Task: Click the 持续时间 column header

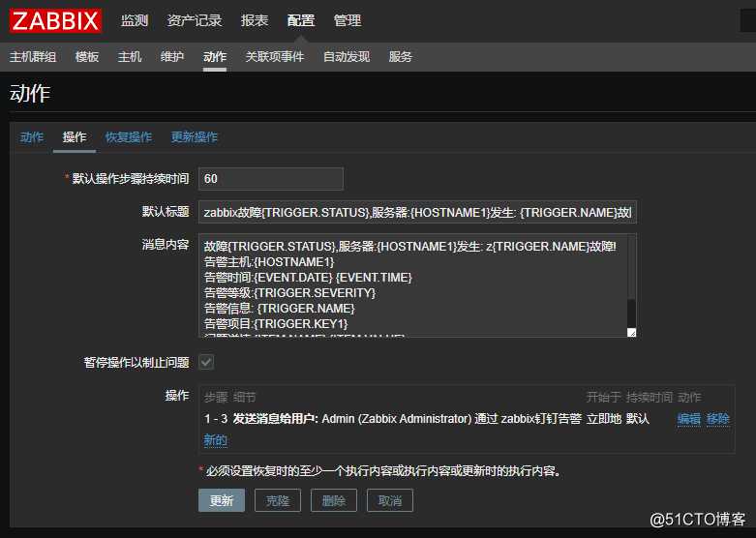Action: [649, 398]
